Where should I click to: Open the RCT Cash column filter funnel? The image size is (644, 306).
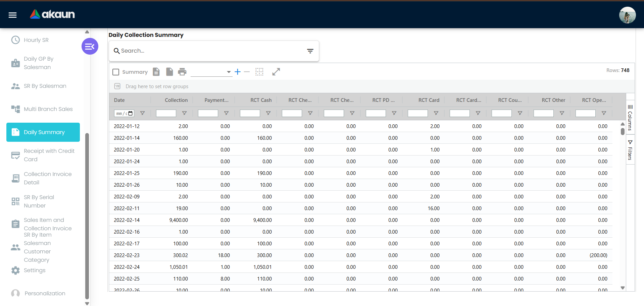(x=268, y=113)
